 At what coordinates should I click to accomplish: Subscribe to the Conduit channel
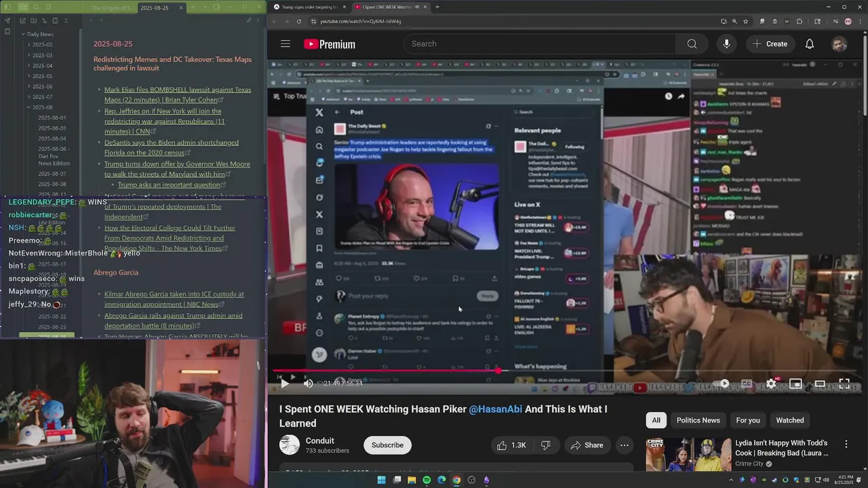point(387,445)
